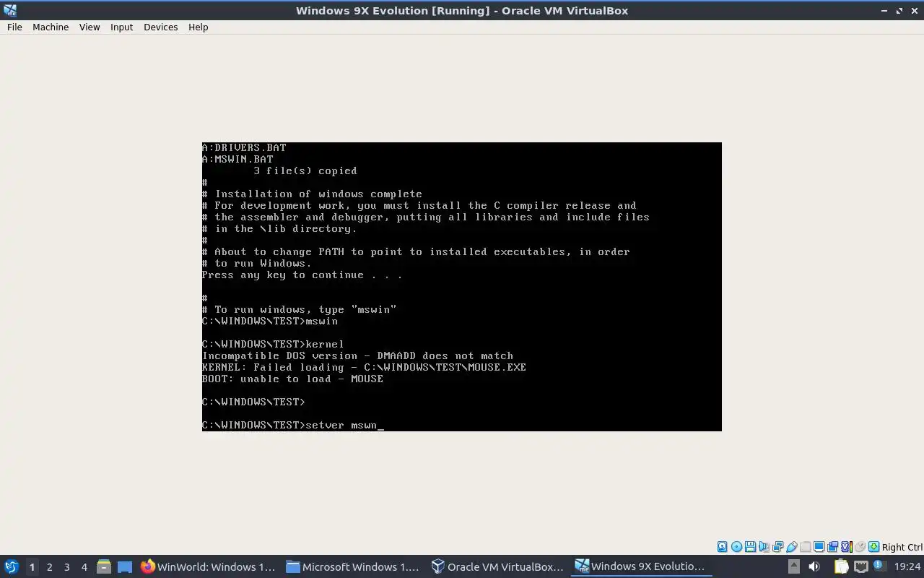Open the hard disk activity indicator

723,547
